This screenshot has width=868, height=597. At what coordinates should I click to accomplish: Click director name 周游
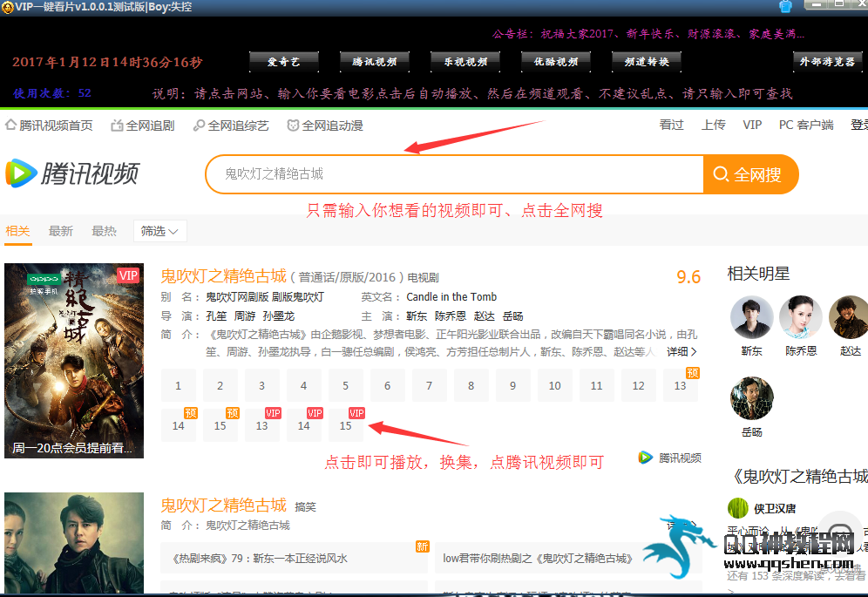point(245,316)
